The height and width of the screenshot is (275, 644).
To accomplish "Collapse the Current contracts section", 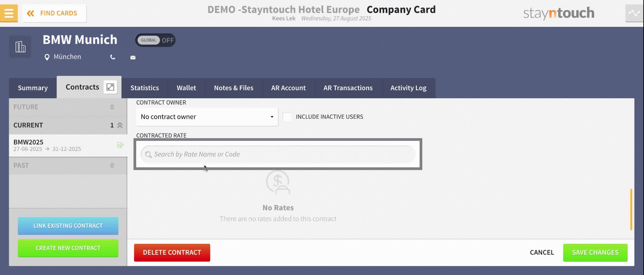I will click(x=68, y=125).
